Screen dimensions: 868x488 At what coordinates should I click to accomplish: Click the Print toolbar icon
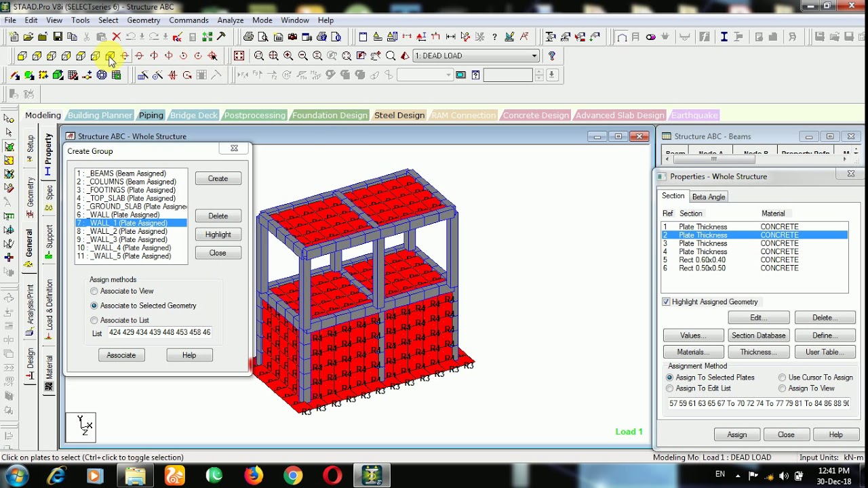248,37
